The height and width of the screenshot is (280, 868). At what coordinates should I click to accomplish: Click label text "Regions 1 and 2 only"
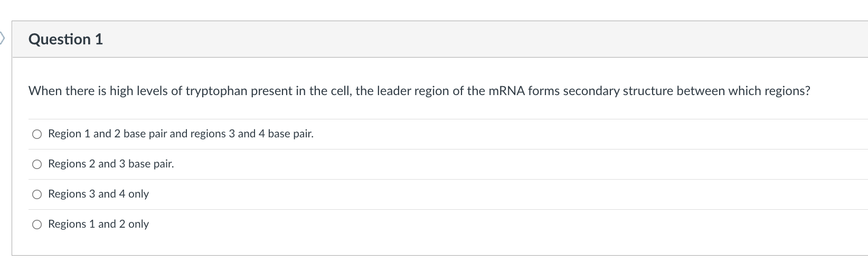[x=98, y=224]
